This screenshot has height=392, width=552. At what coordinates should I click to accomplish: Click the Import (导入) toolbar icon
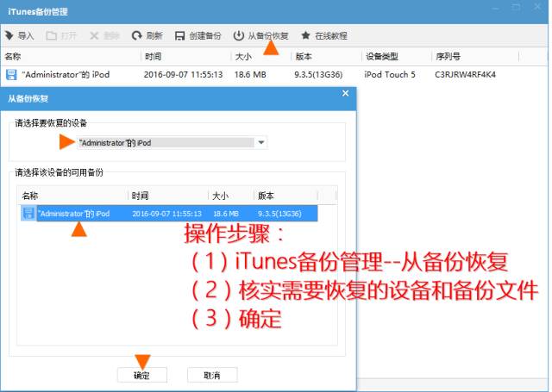point(9,35)
